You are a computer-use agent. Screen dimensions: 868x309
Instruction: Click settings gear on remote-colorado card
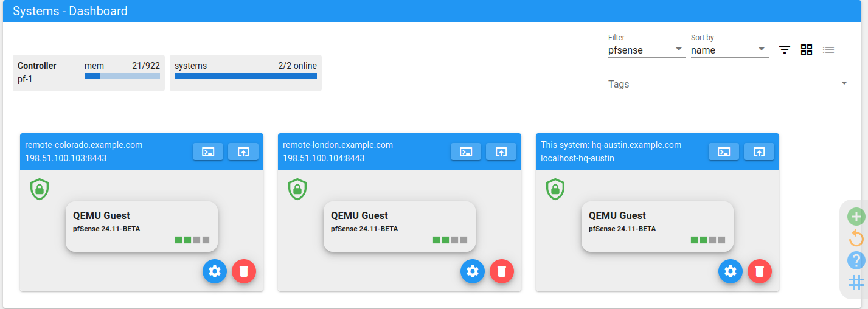click(215, 271)
